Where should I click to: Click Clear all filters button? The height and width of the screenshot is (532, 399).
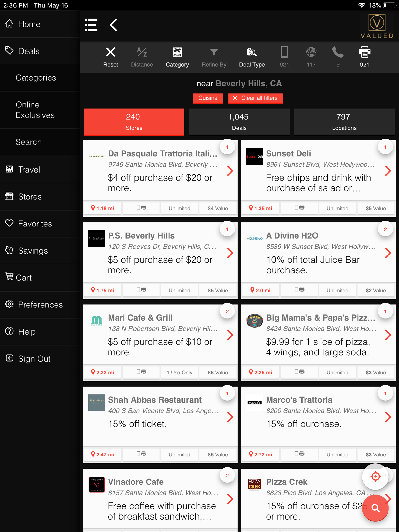pyautogui.click(x=256, y=98)
